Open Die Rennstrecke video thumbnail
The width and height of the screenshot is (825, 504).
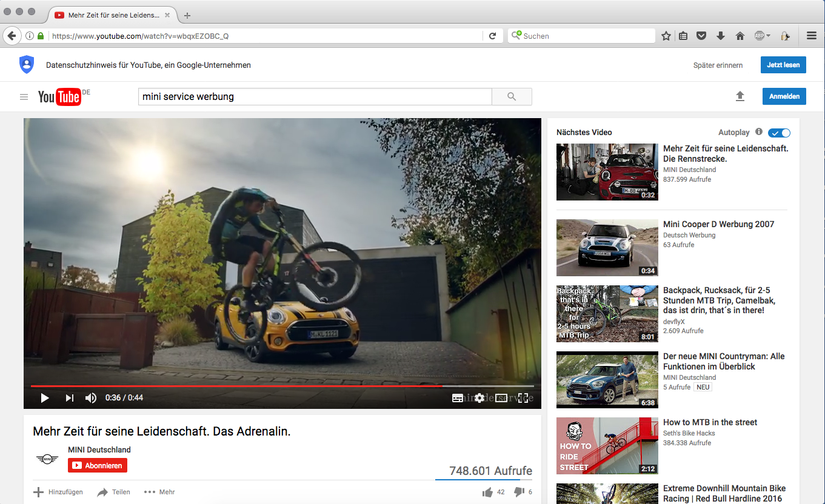tap(607, 172)
